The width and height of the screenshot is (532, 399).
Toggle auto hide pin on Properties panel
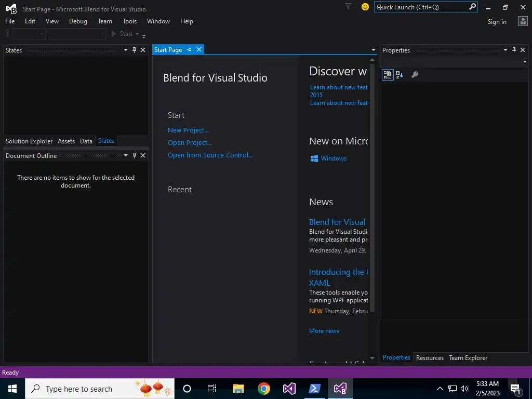click(x=514, y=50)
